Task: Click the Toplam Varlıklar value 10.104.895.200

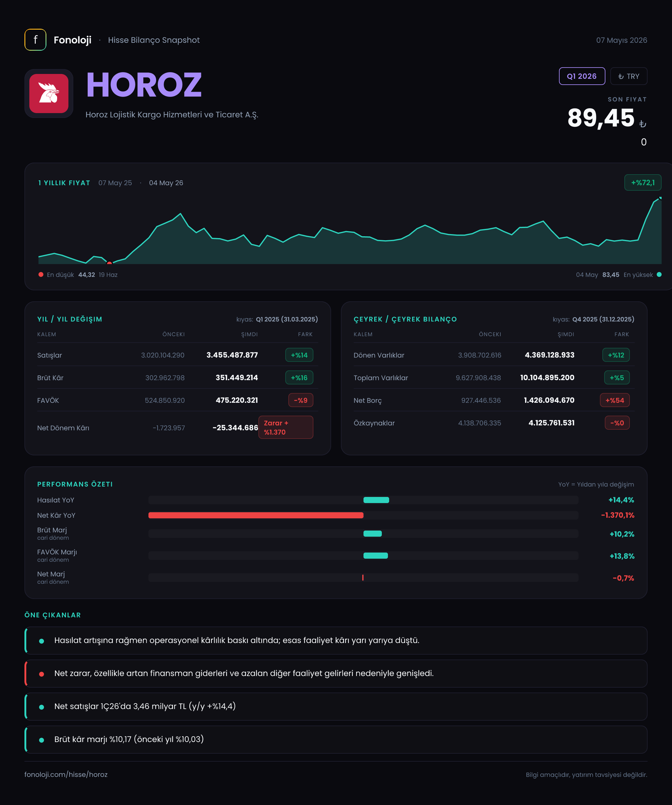Action: pos(547,377)
